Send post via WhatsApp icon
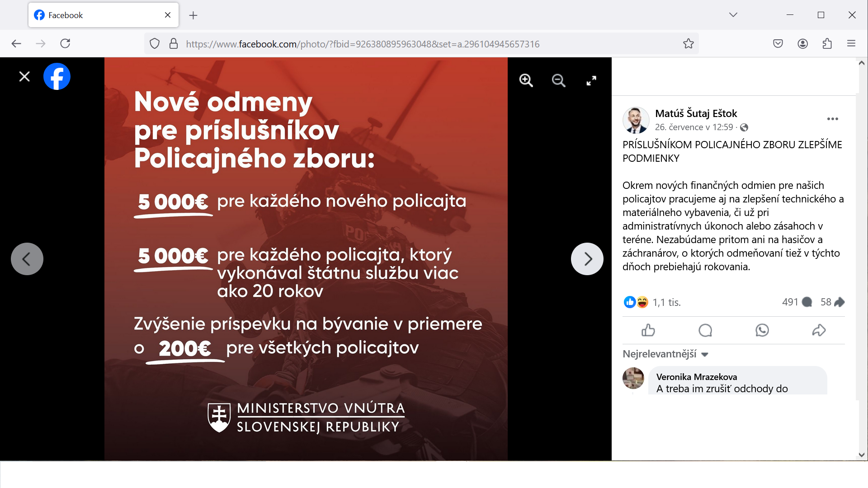Image resolution: width=868 pixels, height=488 pixels. [762, 330]
